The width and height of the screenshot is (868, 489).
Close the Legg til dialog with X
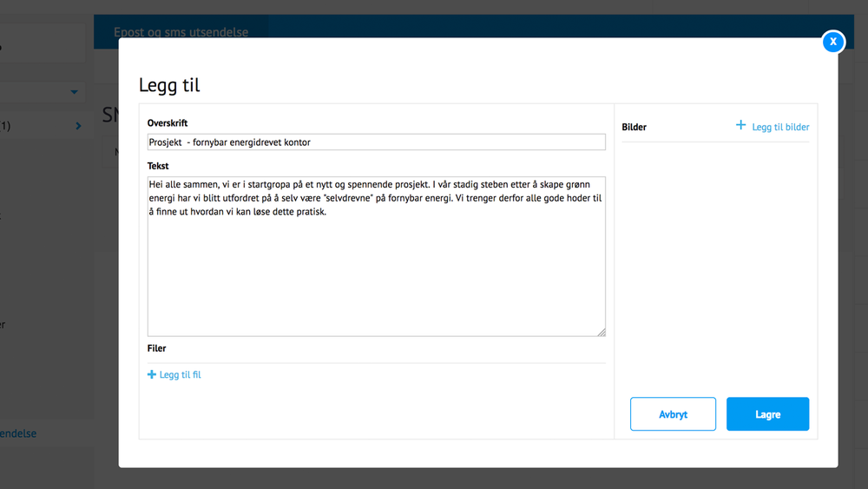832,42
